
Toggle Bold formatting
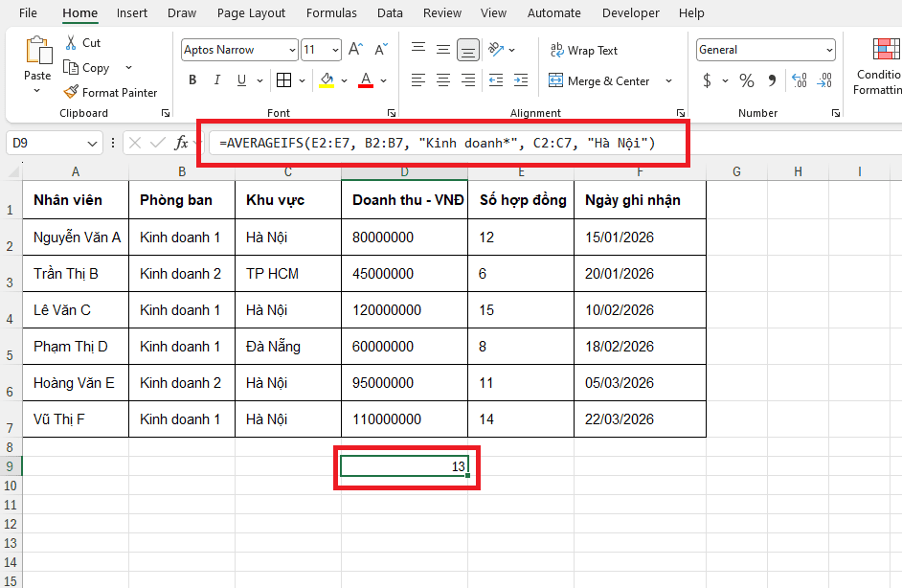pos(192,80)
